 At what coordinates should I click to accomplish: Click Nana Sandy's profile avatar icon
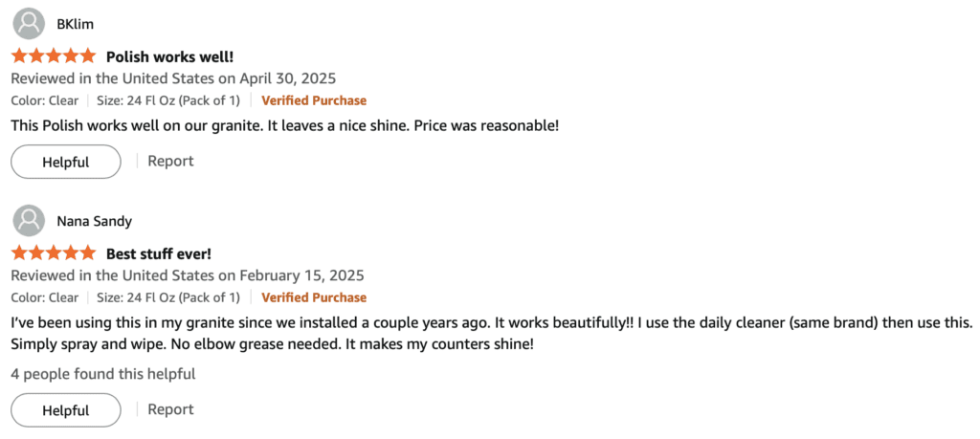31,220
